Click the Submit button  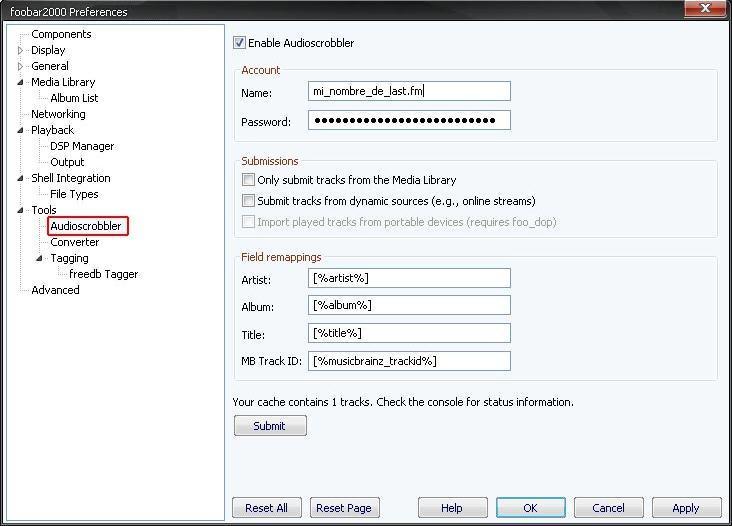click(x=270, y=426)
